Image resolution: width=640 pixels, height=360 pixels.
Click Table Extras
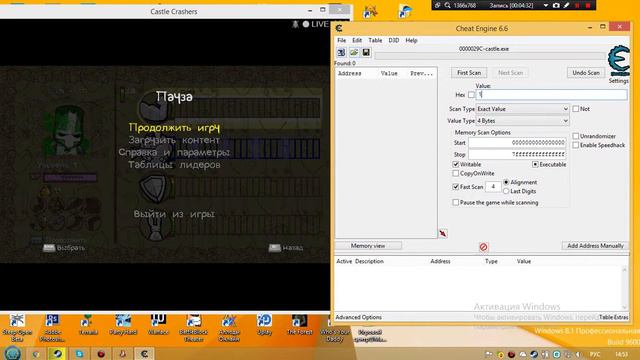pos(613,317)
